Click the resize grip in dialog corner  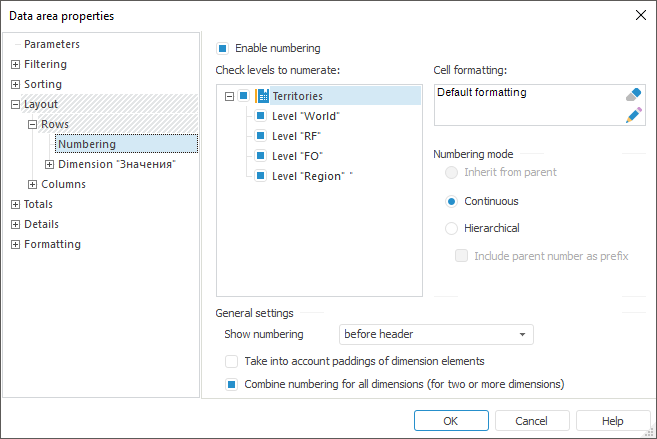[650, 432]
